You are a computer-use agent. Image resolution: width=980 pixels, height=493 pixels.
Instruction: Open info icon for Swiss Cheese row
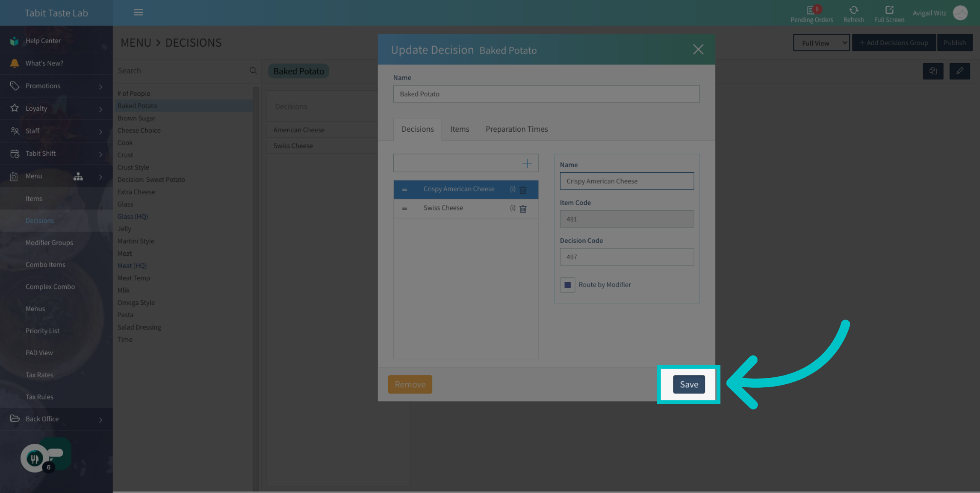[512, 208]
